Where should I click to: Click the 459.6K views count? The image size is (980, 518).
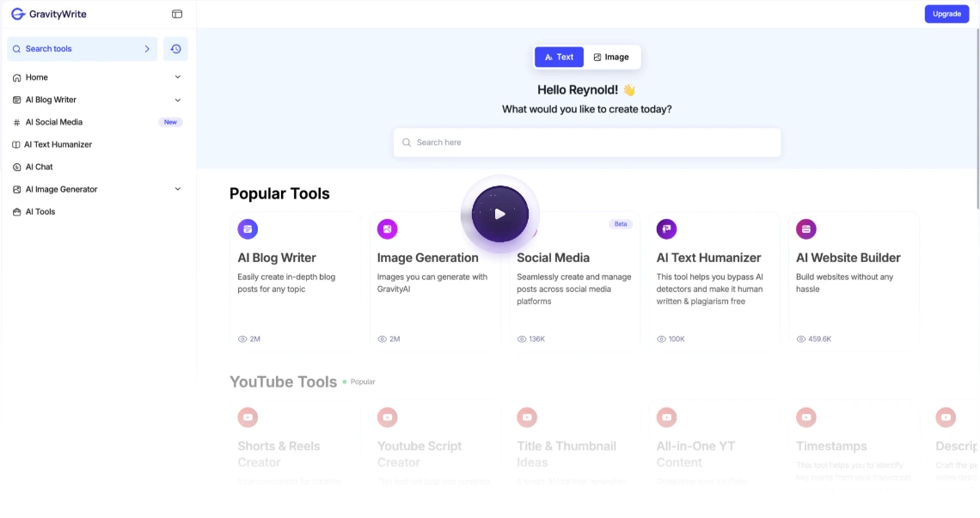(x=820, y=339)
